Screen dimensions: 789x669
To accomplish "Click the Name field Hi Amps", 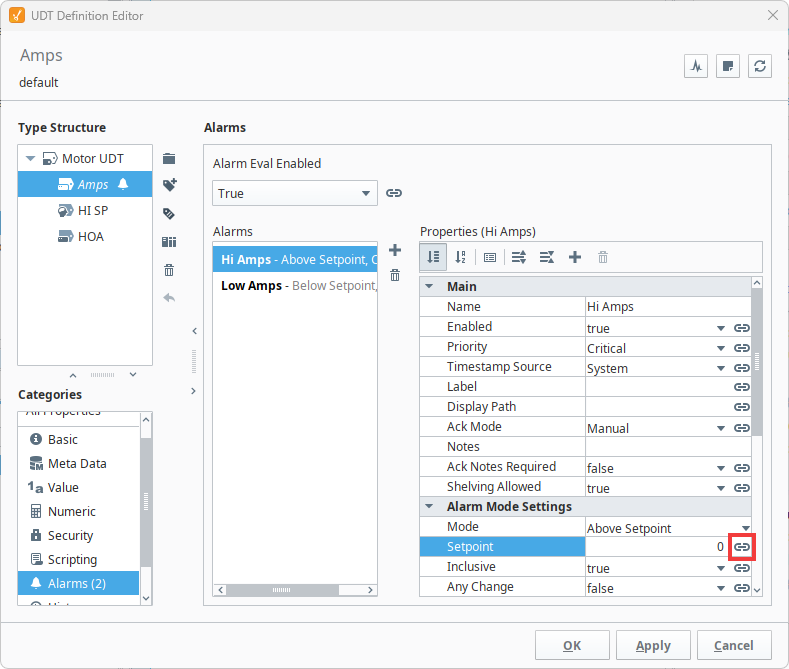I will (668, 307).
